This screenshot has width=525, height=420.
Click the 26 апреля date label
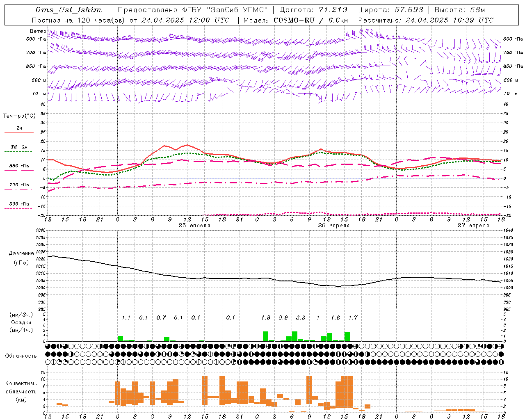tap(333, 226)
